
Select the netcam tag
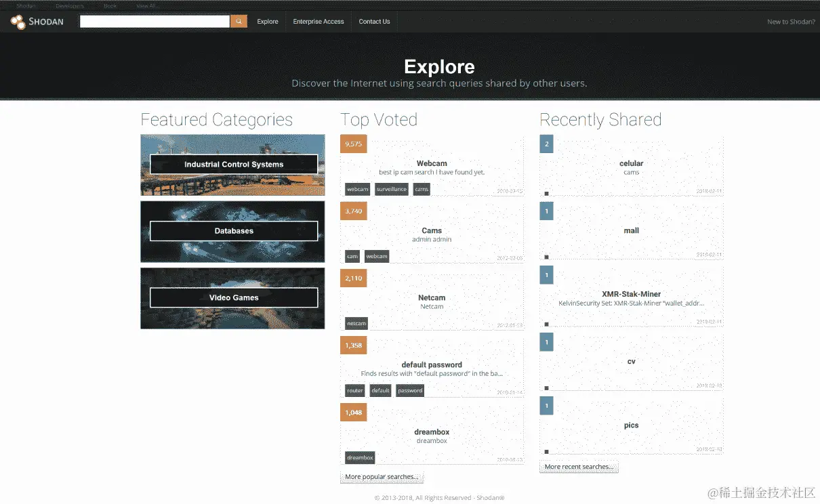point(356,323)
